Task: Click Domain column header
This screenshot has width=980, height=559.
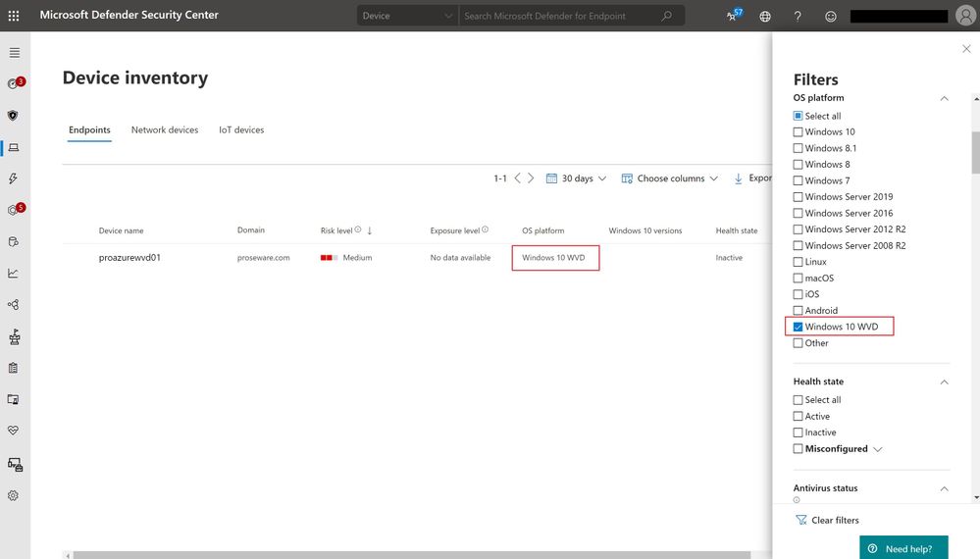Action: (x=250, y=229)
